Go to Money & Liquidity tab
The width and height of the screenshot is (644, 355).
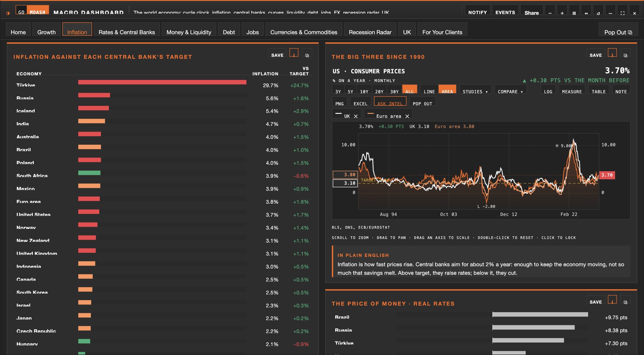point(189,30)
